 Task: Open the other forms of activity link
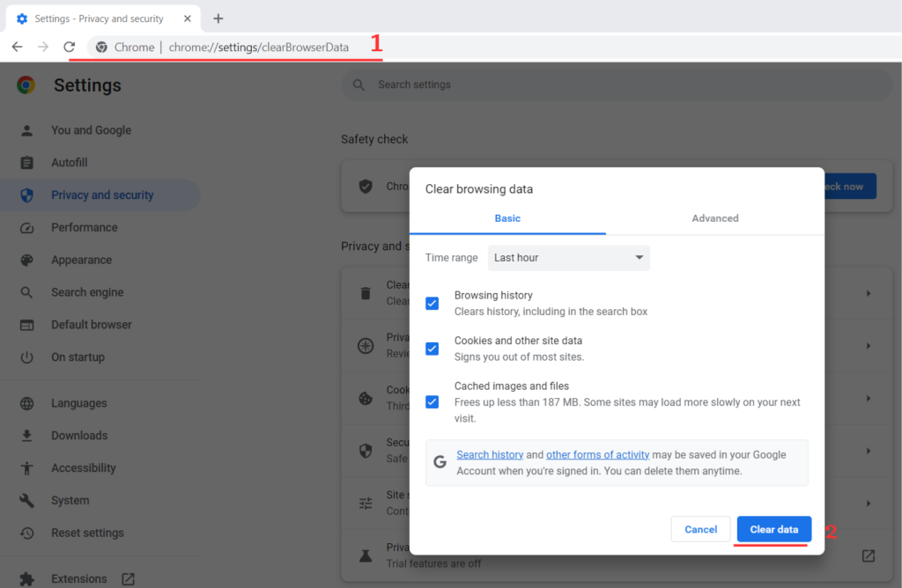[x=598, y=455]
